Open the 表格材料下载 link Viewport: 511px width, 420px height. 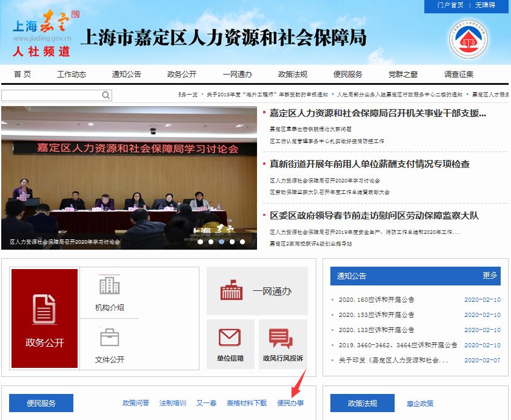pos(247,403)
